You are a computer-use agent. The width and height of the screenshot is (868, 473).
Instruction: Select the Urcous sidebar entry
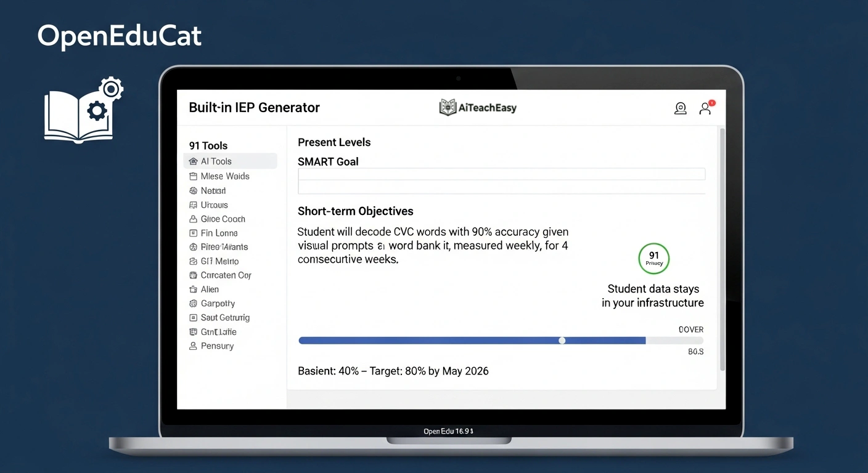pyautogui.click(x=214, y=205)
